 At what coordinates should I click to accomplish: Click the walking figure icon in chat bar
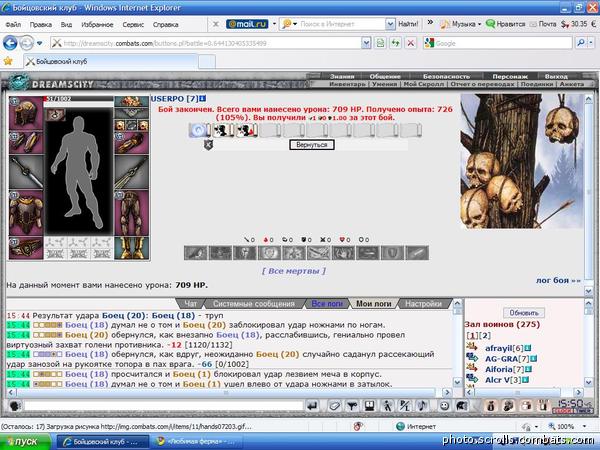(387, 406)
